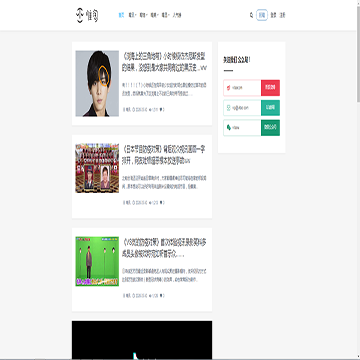
Task: Click the QQ number field in sidebar
Action: [242, 108]
